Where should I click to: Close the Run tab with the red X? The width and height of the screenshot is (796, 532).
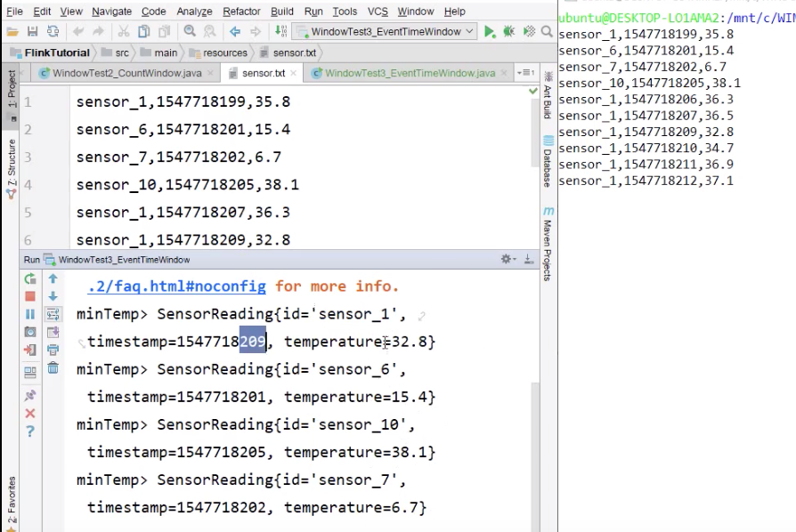30,414
